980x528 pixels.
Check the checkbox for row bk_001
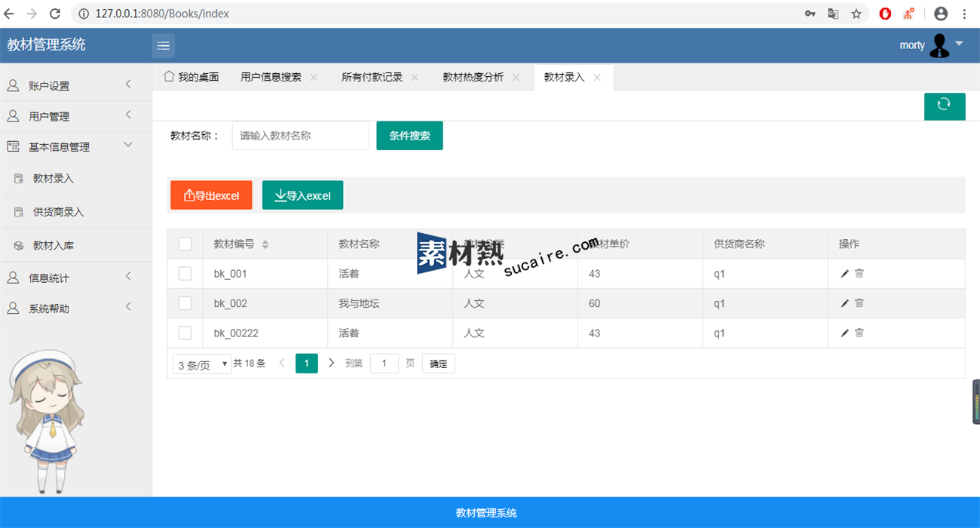pyautogui.click(x=185, y=274)
